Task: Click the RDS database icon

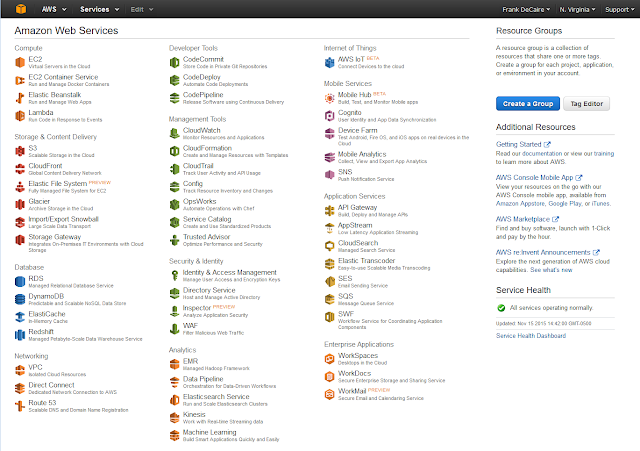Action: click(20, 282)
